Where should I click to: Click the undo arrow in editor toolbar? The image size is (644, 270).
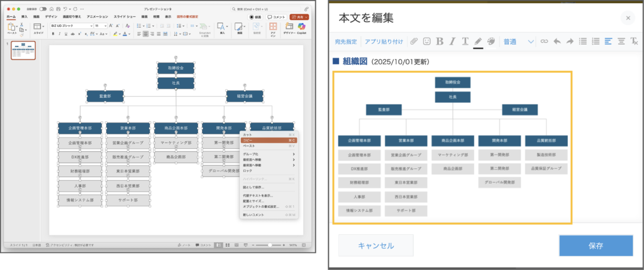(x=557, y=41)
